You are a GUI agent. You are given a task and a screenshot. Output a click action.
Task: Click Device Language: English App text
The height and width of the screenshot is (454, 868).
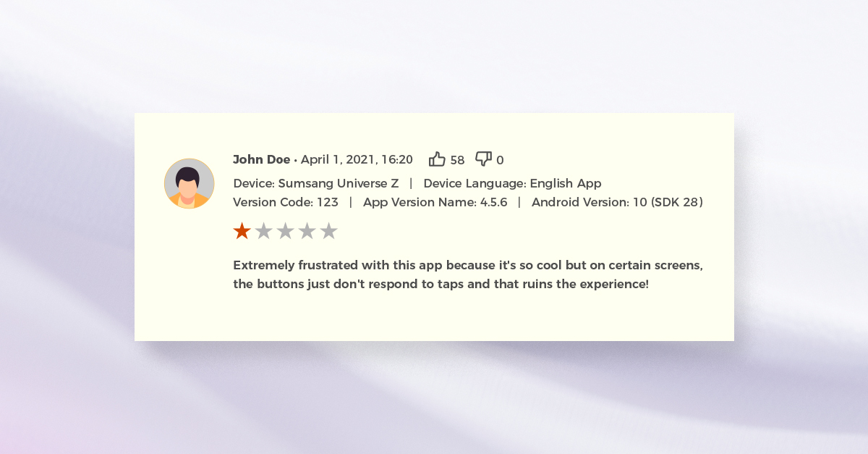point(512,183)
